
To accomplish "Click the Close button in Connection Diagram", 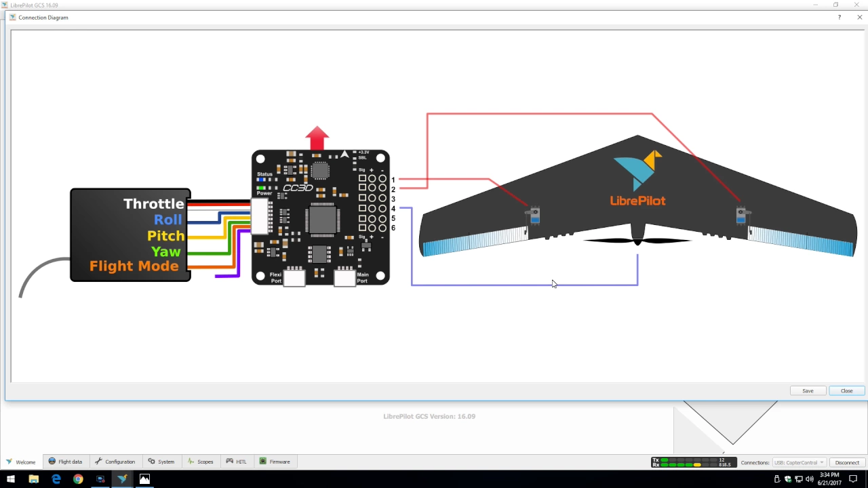I will [x=846, y=390].
